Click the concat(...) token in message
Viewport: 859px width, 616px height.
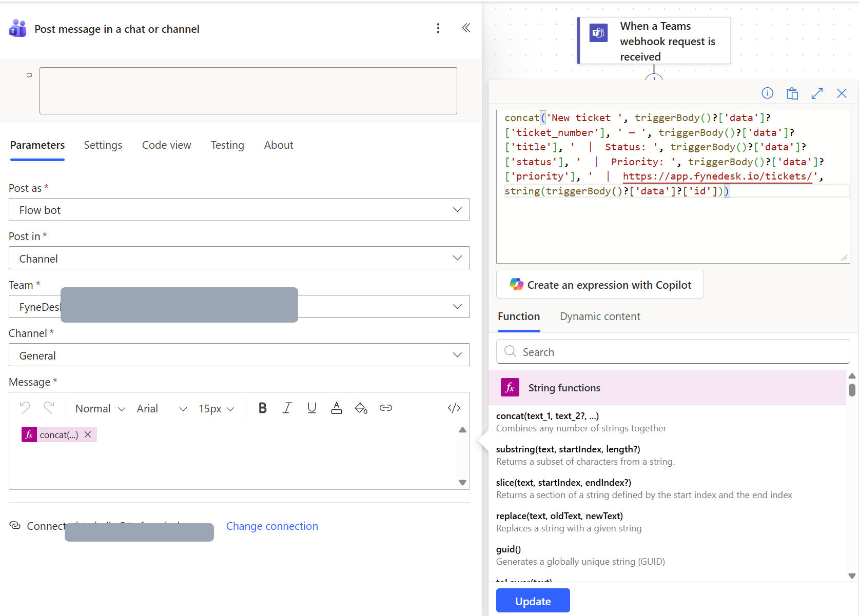58,434
